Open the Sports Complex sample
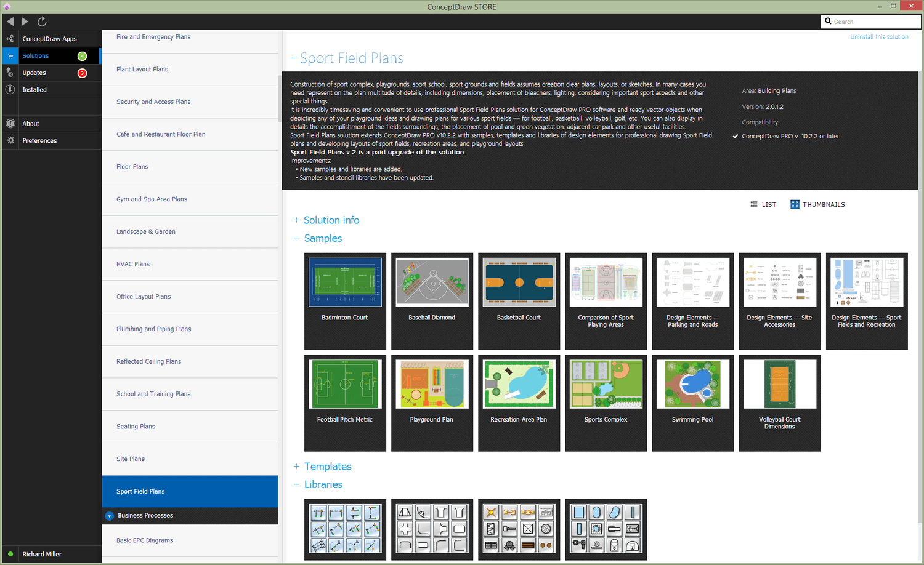 pos(606,403)
